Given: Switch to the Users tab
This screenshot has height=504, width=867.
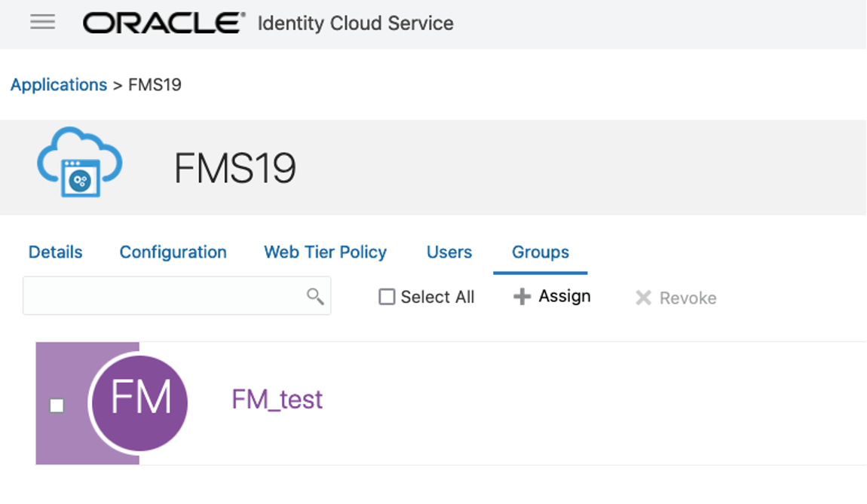Looking at the screenshot, I should (x=449, y=252).
